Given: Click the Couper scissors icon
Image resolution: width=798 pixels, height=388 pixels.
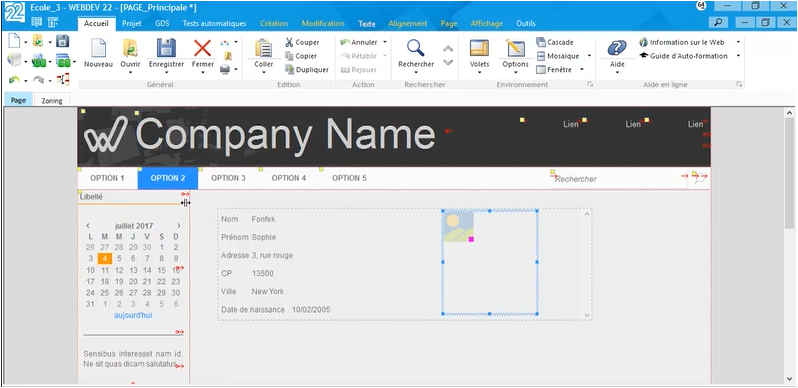Looking at the screenshot, I should [289, 42].
